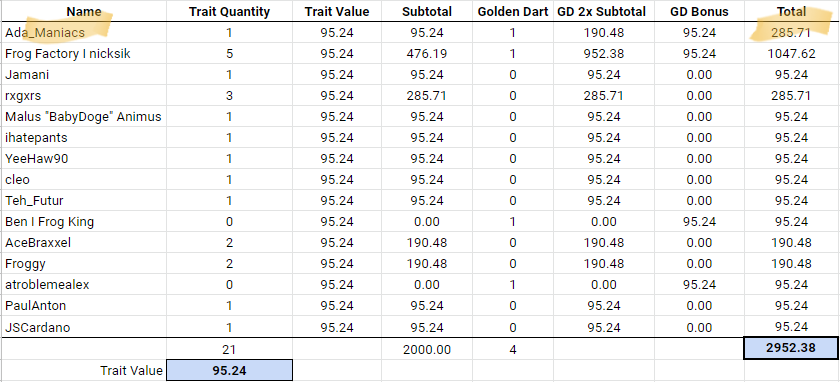Select the Total column header
The height and width of the screenshot is (382, 840).
pos(791,11)
